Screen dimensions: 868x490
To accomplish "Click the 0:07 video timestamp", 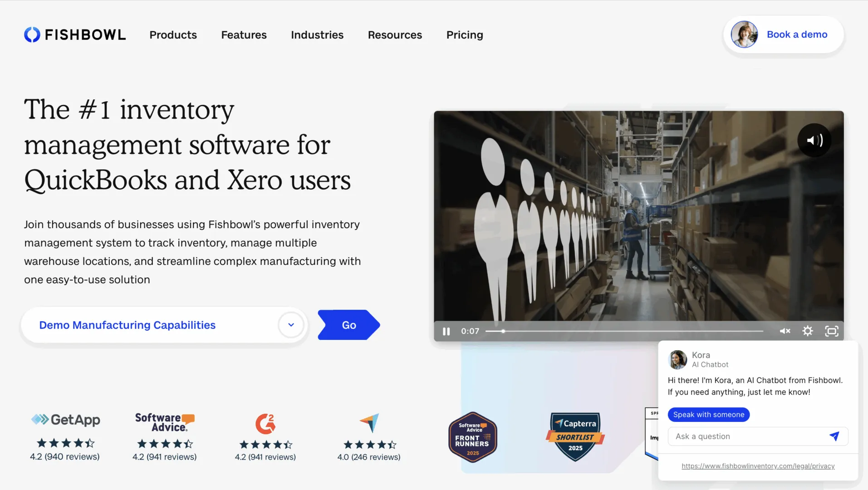I will [470, 331].
